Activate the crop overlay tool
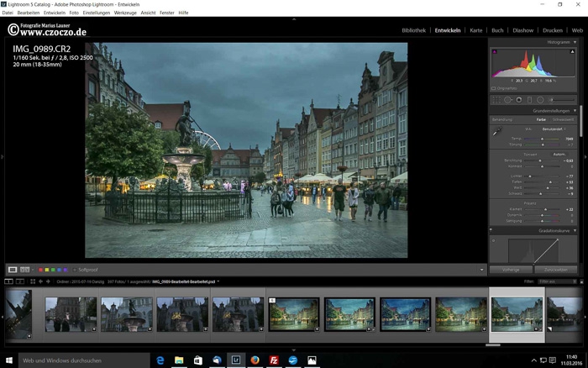588x368 pixels. pos(496,100)
